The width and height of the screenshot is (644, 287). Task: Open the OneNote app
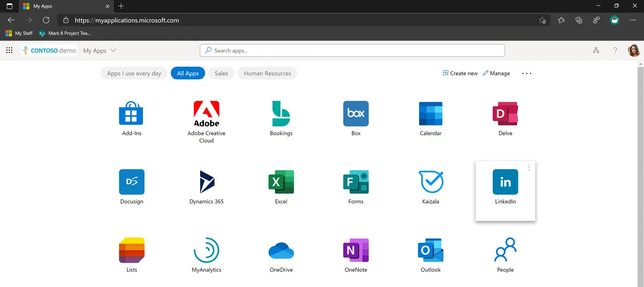coord(356,250)
